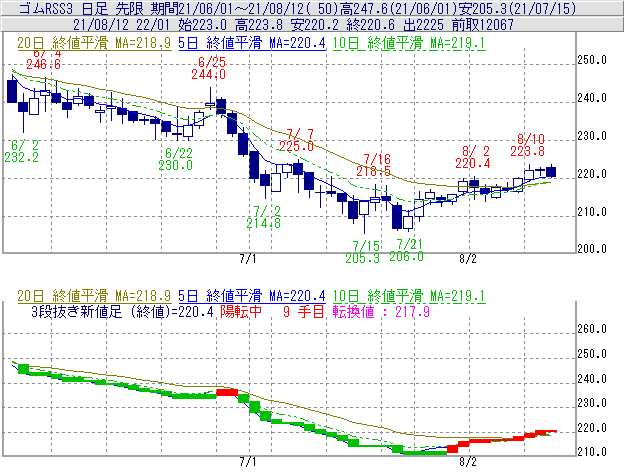Click the 200.0 price label on the upper chart
Viewport: 624px width, 475px height.
point(592,249)
